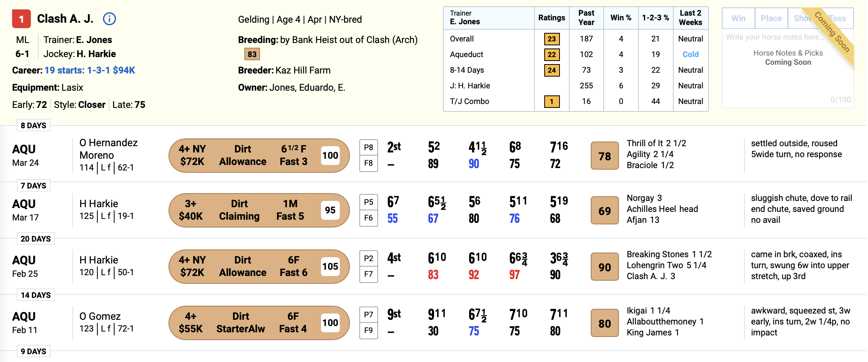This screenshot has height=362, width=868.
Task: Select the Place tab in the notes panel
Action: 771,18
